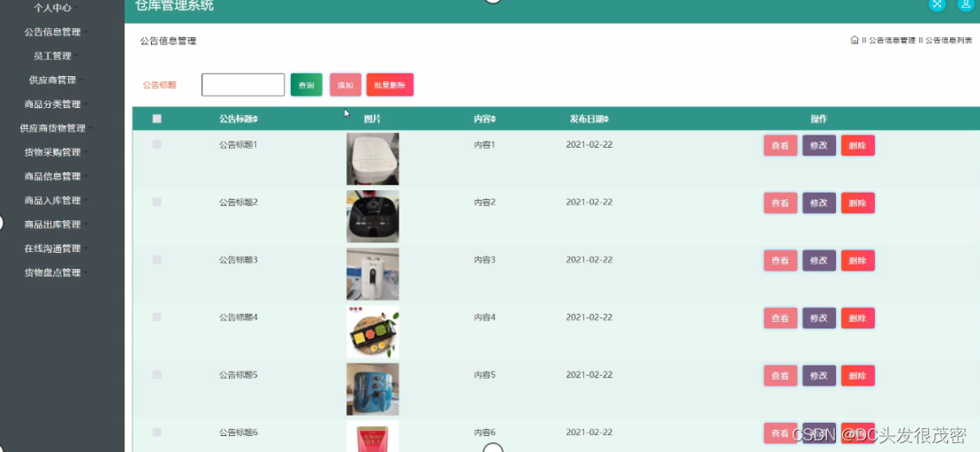Edit 公告标题1 with its 修改 button
980x452 pixels.
tap(819, 145)
